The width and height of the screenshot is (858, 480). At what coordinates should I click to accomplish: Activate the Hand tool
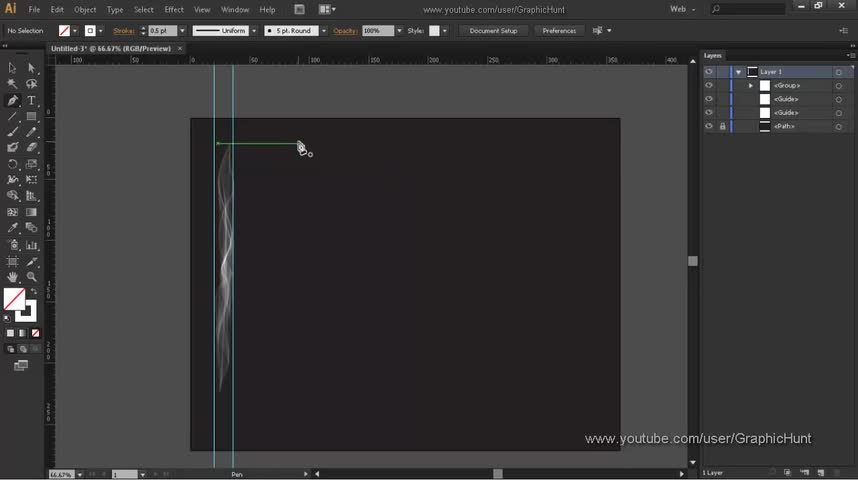click(x=12, y=277)
